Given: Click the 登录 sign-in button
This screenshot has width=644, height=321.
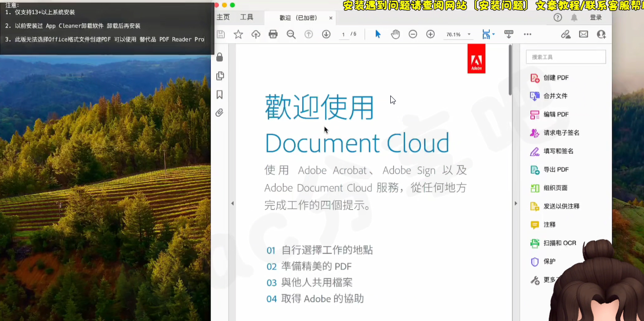Looking at the screenshot, I should click(596, 17).
